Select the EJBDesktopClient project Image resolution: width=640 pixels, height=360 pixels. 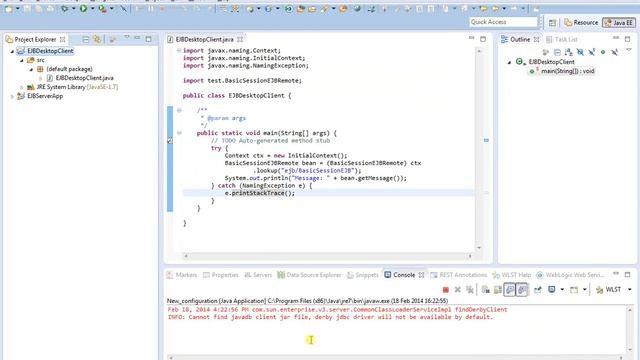coord(50,51)
